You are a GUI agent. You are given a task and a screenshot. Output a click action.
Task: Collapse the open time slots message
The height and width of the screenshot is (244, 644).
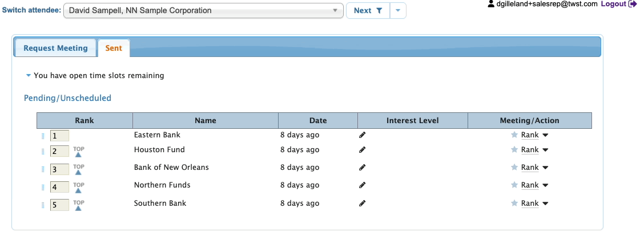[28, 75]
